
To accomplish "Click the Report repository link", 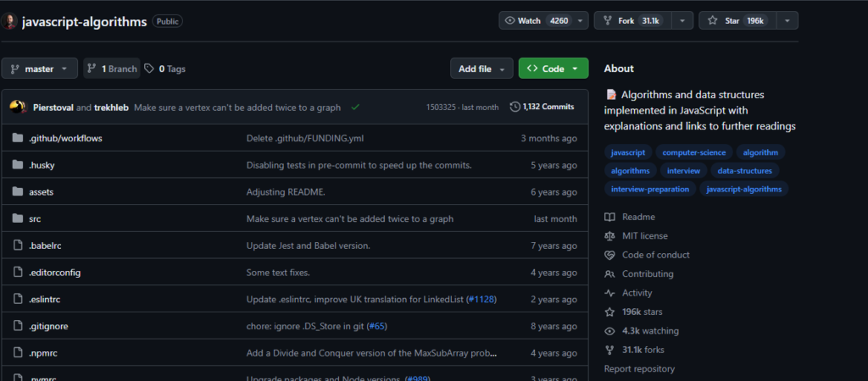I will [639, 368].
